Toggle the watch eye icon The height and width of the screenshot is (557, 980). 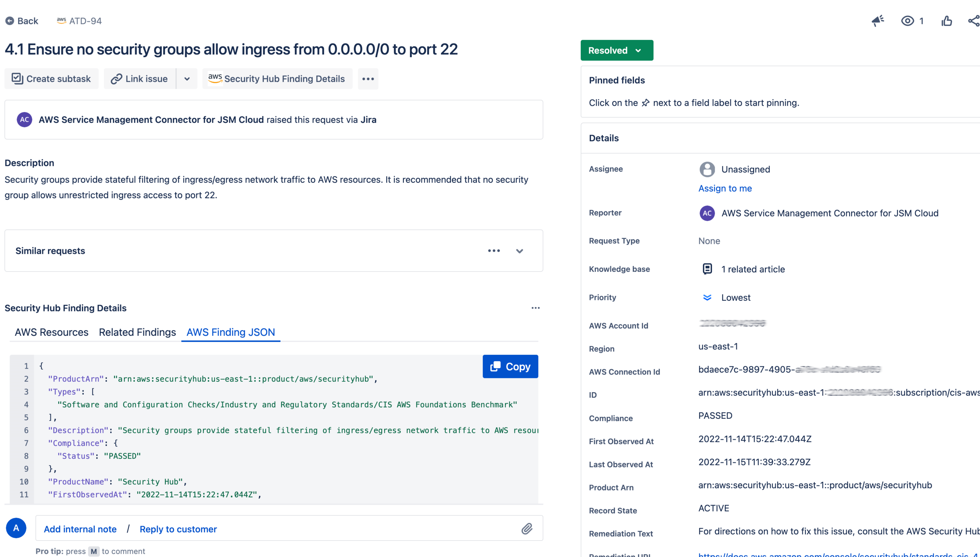tap(907, 21)
